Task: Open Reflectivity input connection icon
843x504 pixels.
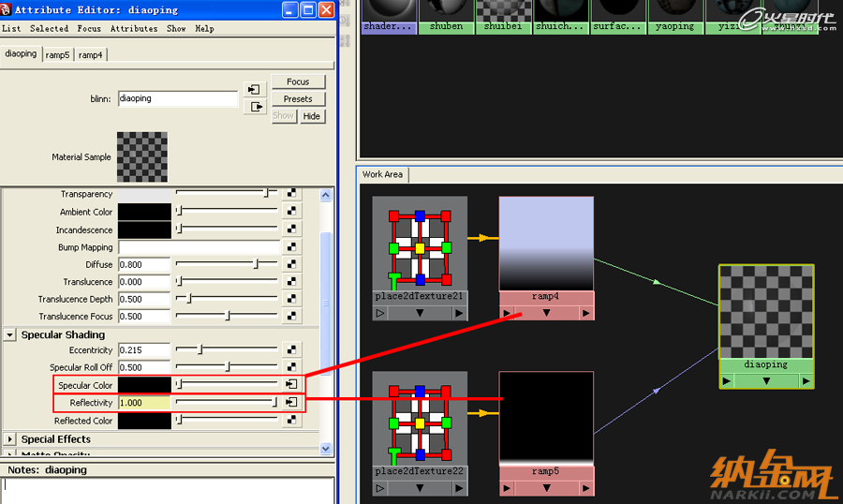Action: [x=291, y=402]
